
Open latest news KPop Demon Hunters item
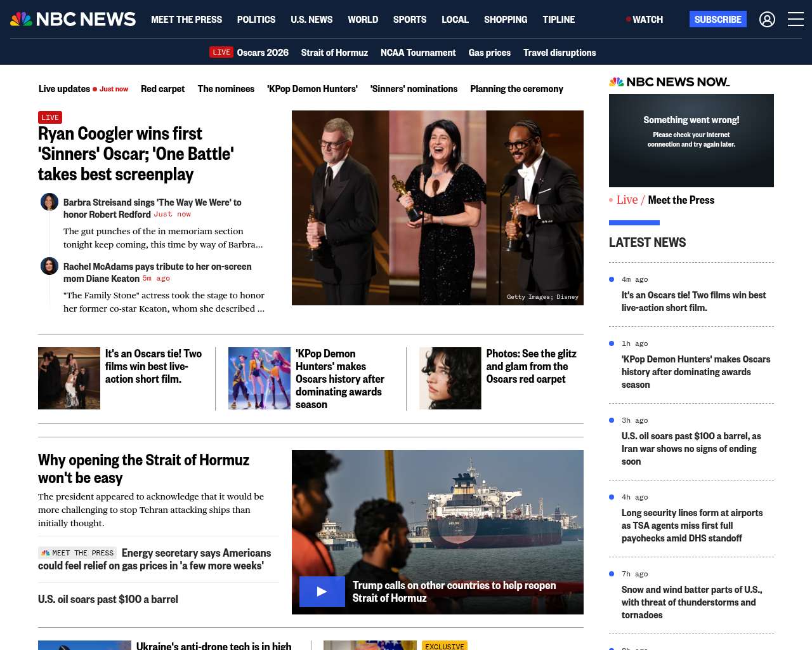point(696,372)
